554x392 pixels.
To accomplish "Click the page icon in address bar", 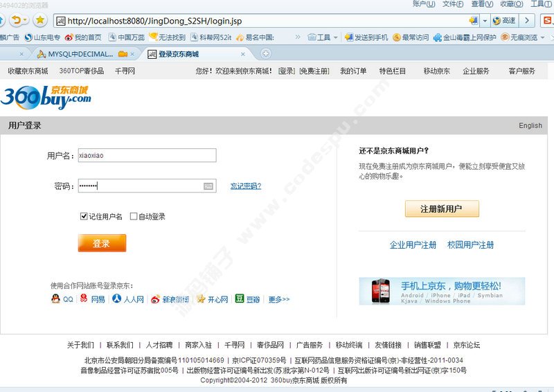I will 61,21.
